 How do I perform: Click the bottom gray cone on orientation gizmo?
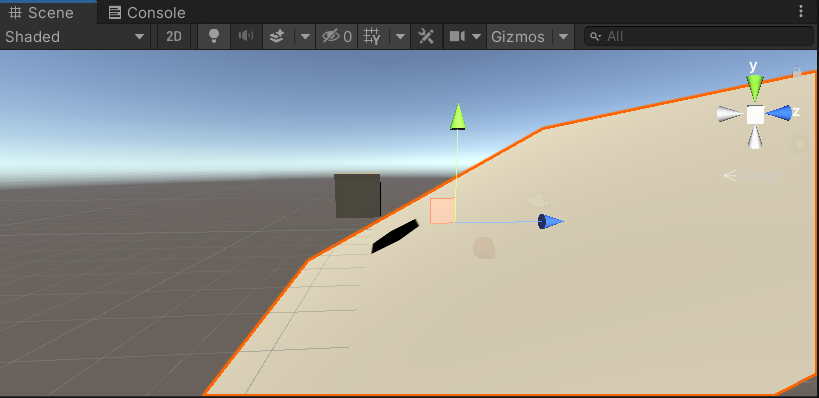point(755,138)
